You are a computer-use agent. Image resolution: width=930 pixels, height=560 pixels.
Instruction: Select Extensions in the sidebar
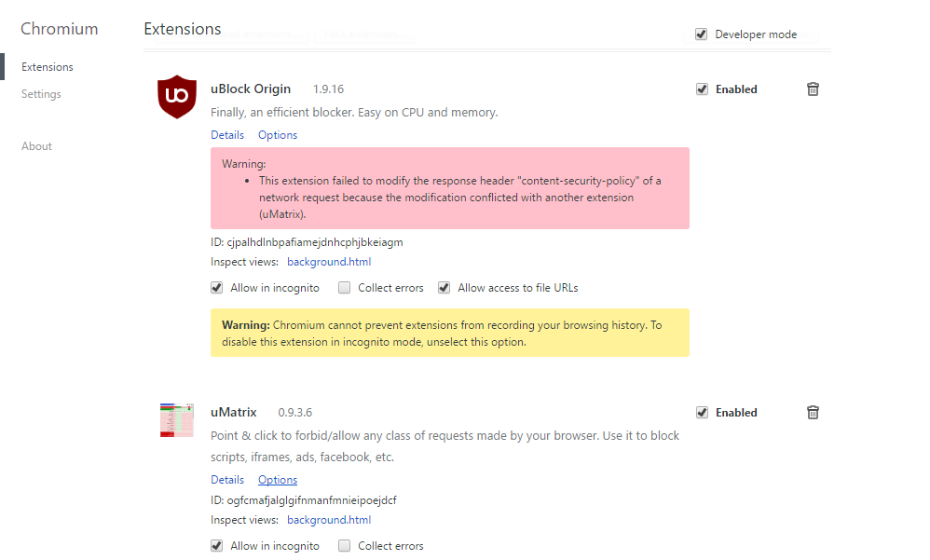[47, 66]
